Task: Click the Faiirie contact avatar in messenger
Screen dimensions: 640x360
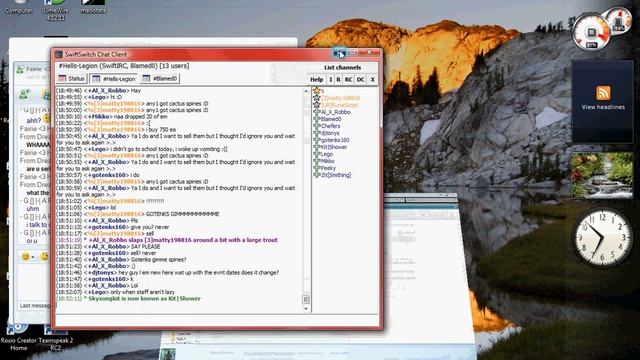Action: point(20,69)
